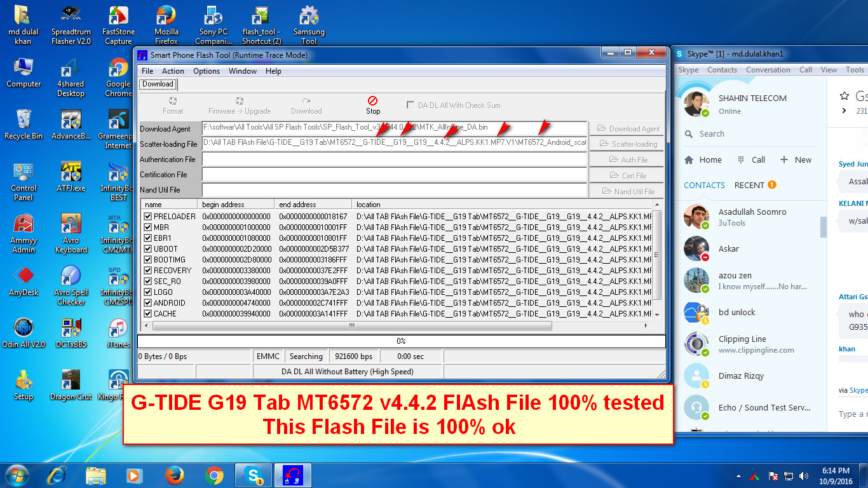Click Home in Skype sidebar

click(703, 159)
